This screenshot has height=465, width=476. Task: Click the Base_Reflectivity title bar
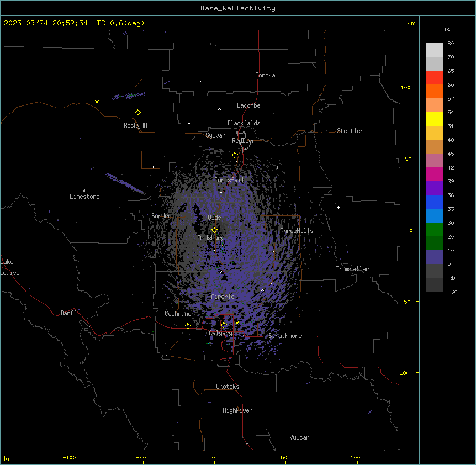tap(237, 8)
